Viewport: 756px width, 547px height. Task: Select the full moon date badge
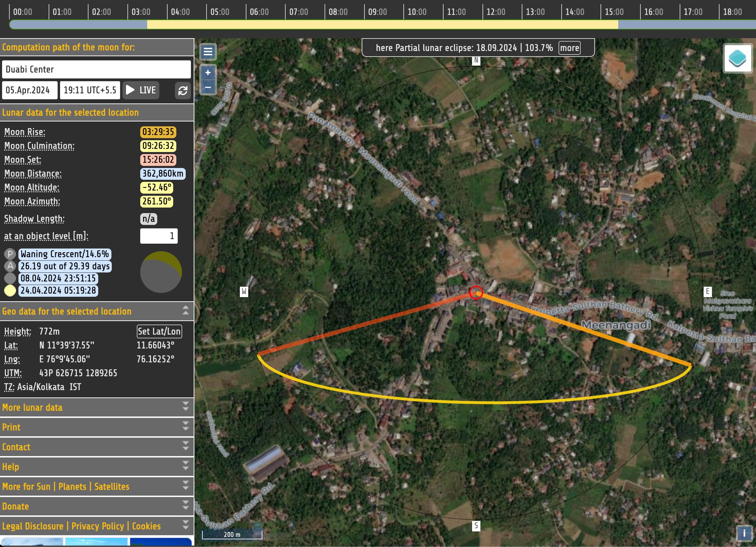[58, 291]
